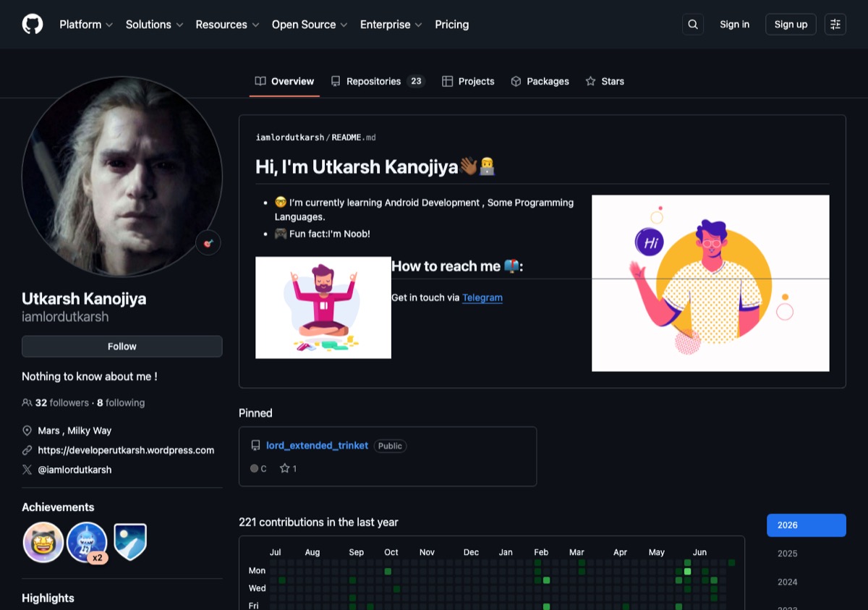
Task: Click the repository icon beside lord_extended_trinket
Action: tap(255, 446)
